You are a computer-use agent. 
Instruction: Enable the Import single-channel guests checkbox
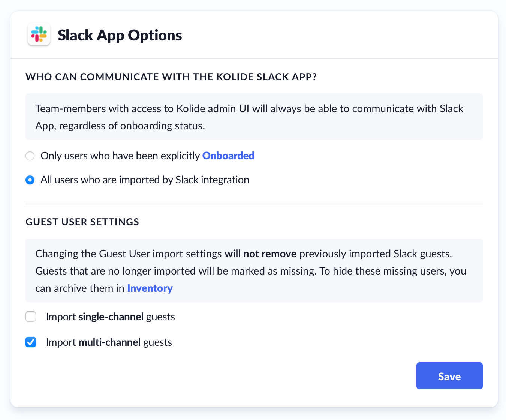tap(31, 317)
